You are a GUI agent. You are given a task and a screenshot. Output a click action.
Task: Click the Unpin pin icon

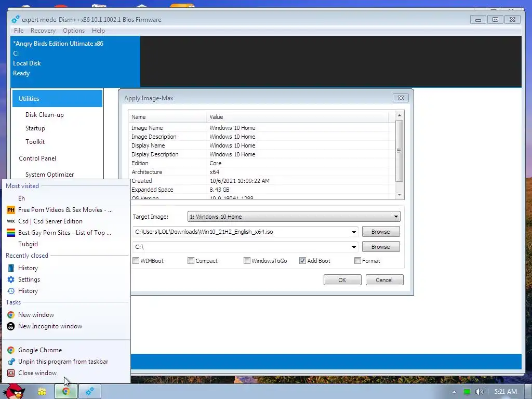coord(11,362)
